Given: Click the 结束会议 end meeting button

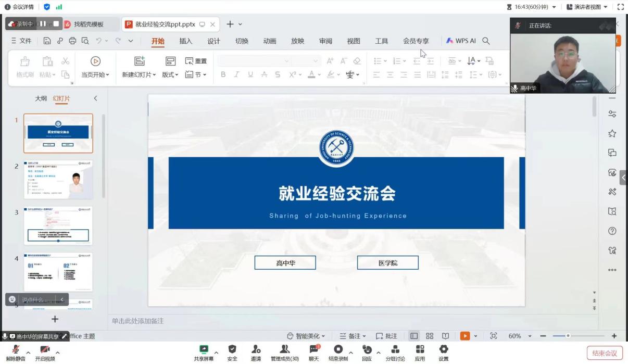Looking at the screenshot, I should coord(604,353).
